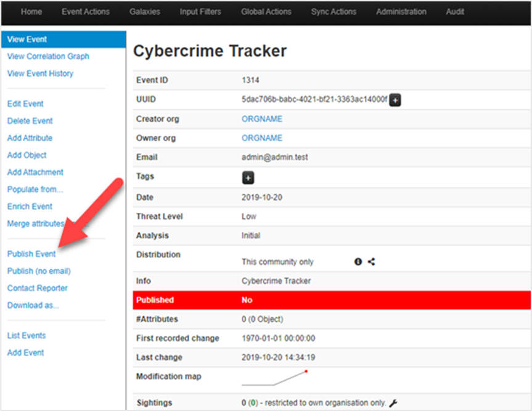Click the UUID value 5dac706b-babc-4021-bf21-3363ac14000f
The image size is (532, 411).
pos(314,99)
